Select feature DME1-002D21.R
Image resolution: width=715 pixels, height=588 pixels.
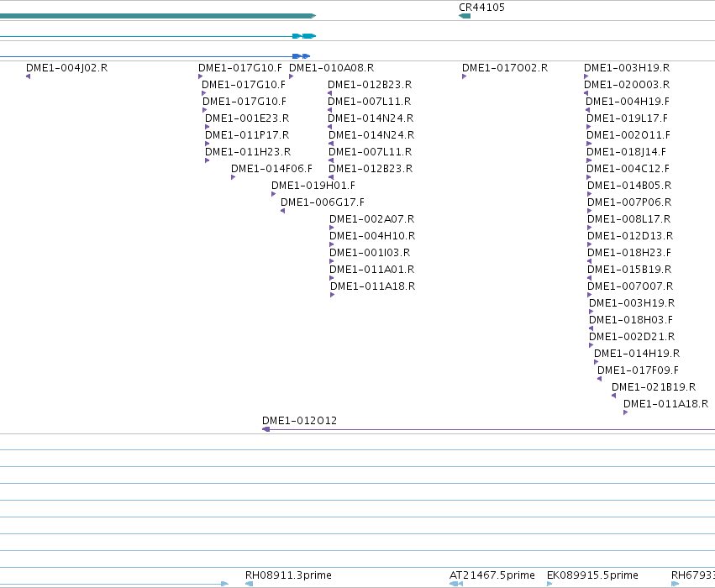pyautogui.click(x=632, y=337)
